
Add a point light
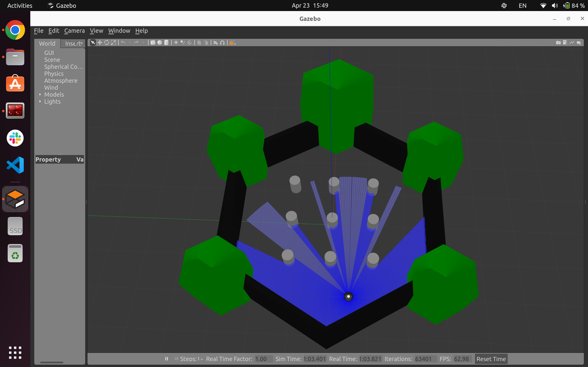[x=176, y=43]
